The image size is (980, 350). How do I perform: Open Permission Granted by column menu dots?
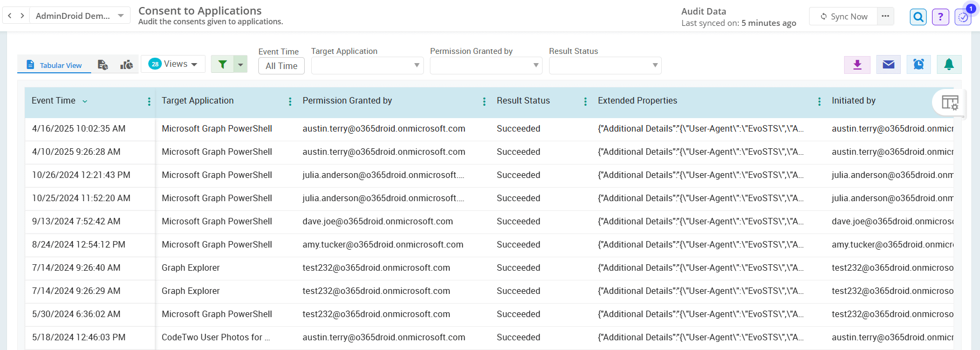tap(484, 101)
